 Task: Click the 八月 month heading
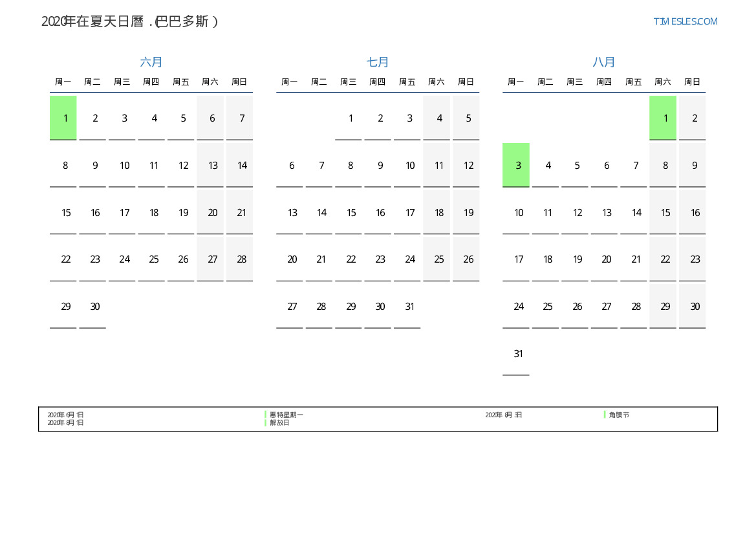tap(604, 62)
